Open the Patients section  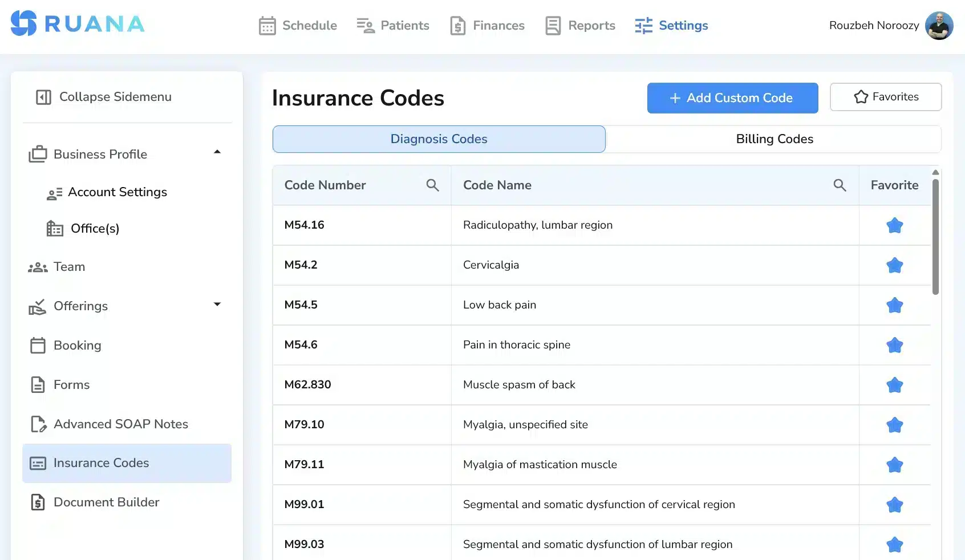point(393,25)
